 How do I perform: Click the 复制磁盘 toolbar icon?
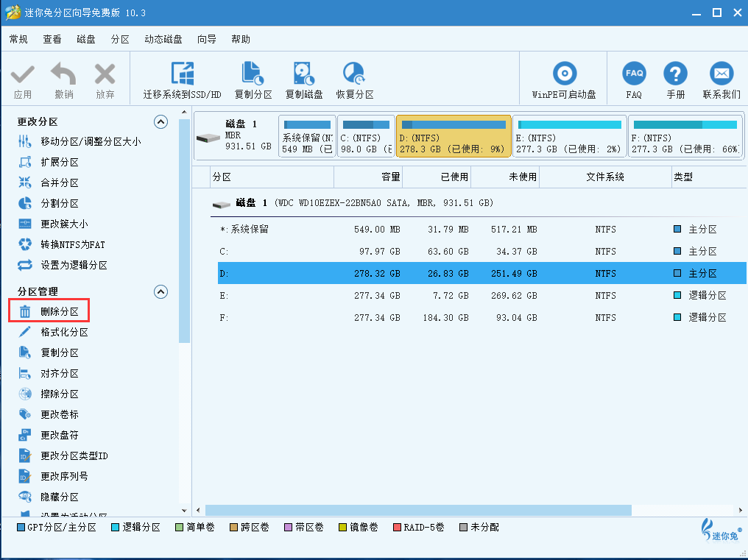[x=303, y=74]
